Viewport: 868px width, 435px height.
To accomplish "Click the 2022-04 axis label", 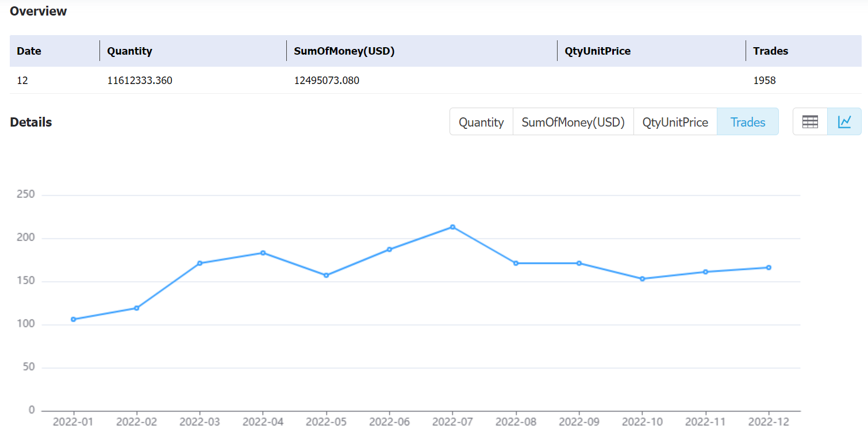I will 263,422.
